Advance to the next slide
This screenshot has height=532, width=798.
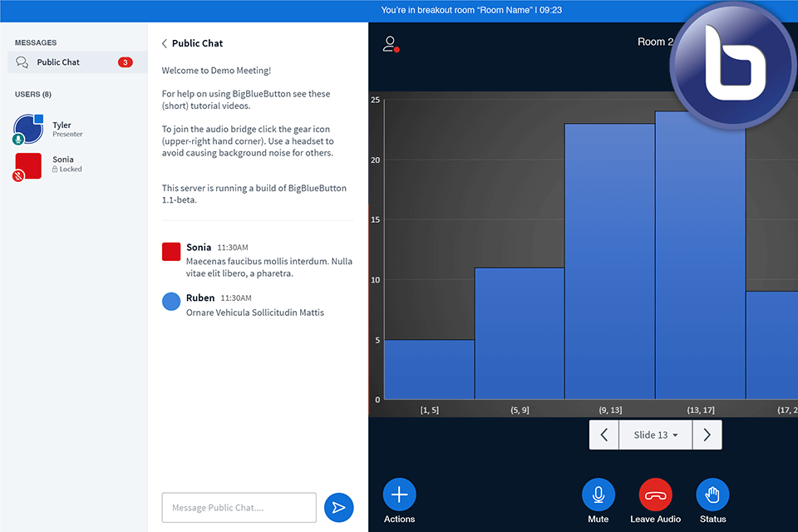point(707,435)
